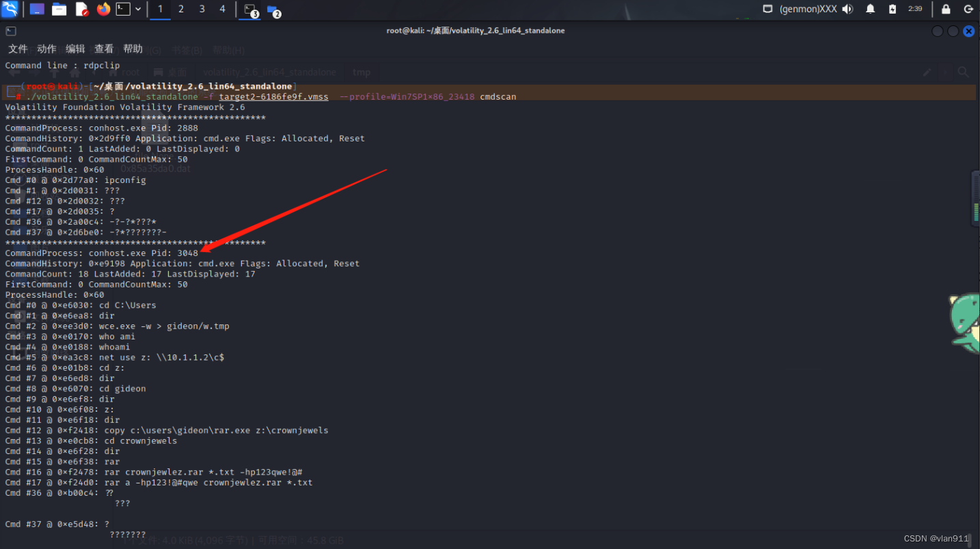Viewport: 980px width, 549px height.
Task: Open the 文件 menu
Action: click(18, 48)
